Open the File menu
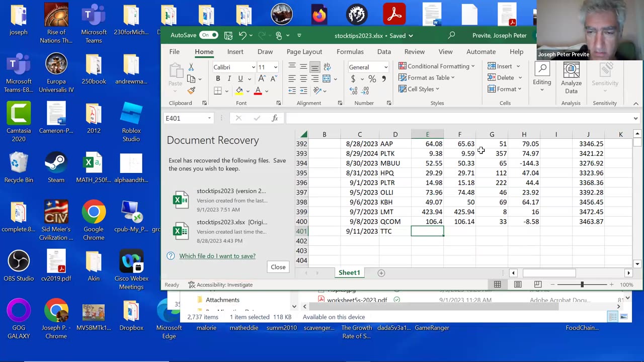644x362 pixels. 174,52
